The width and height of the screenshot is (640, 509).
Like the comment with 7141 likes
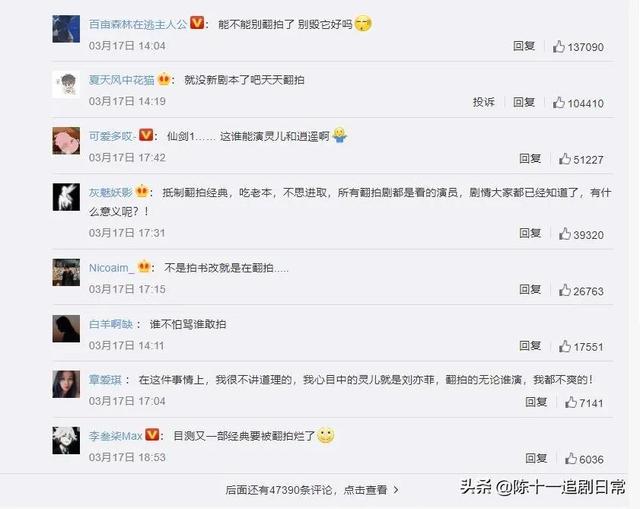click(x=584, y=403)
